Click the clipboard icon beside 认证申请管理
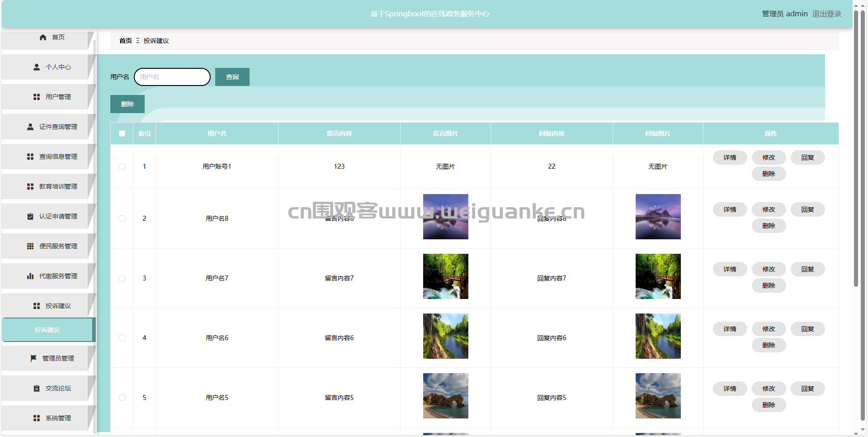Screen dimensions: 868x437 30,217
